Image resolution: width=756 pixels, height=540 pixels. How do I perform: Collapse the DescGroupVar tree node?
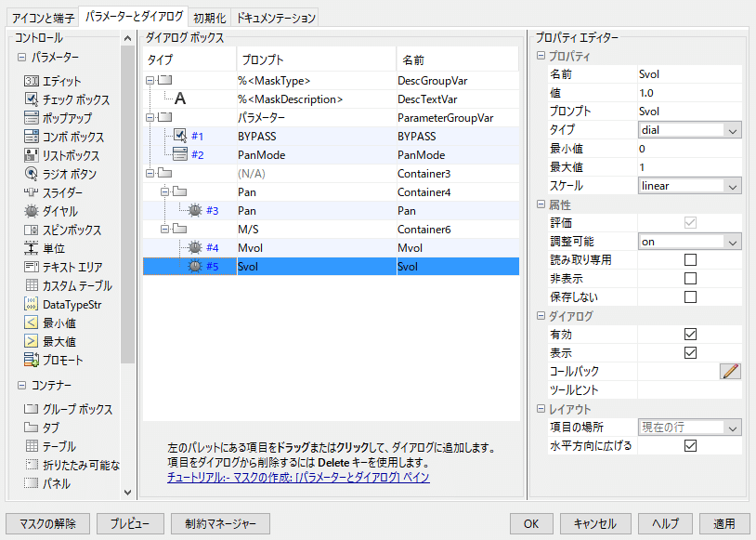pyautogui.click(x=150, y=81)
